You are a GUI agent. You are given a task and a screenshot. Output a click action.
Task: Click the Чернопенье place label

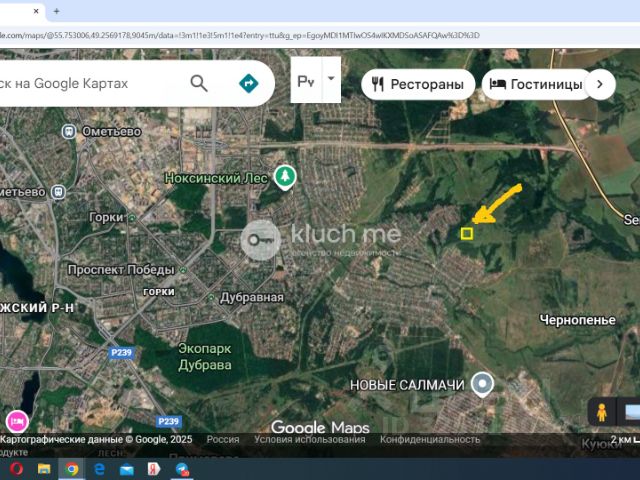coord(578,320)
